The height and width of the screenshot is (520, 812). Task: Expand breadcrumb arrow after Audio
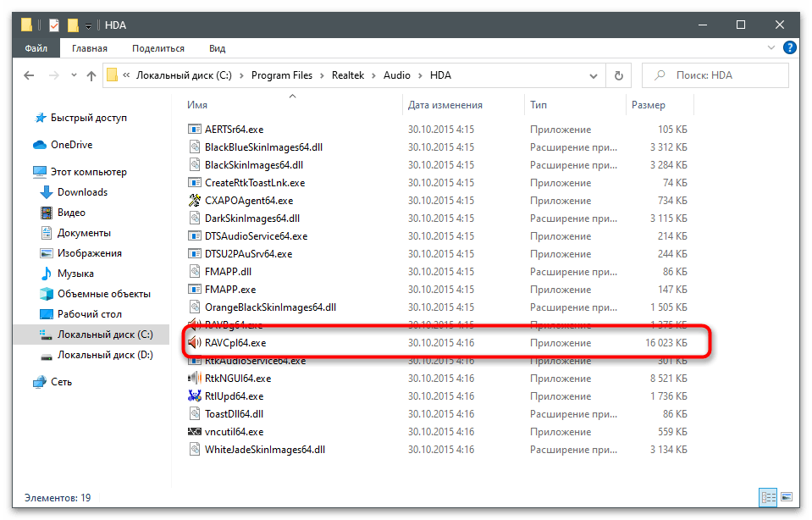click(x=420, y=75)
